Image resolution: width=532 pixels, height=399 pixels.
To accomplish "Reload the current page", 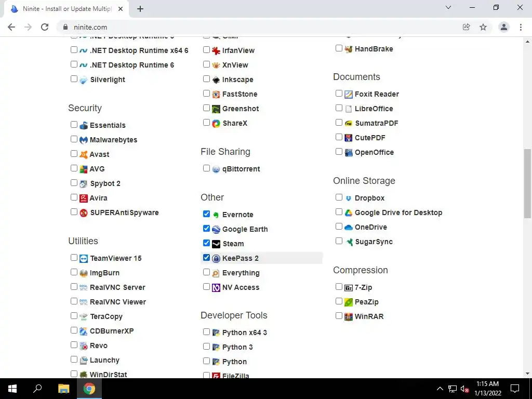I will point(45,27).
